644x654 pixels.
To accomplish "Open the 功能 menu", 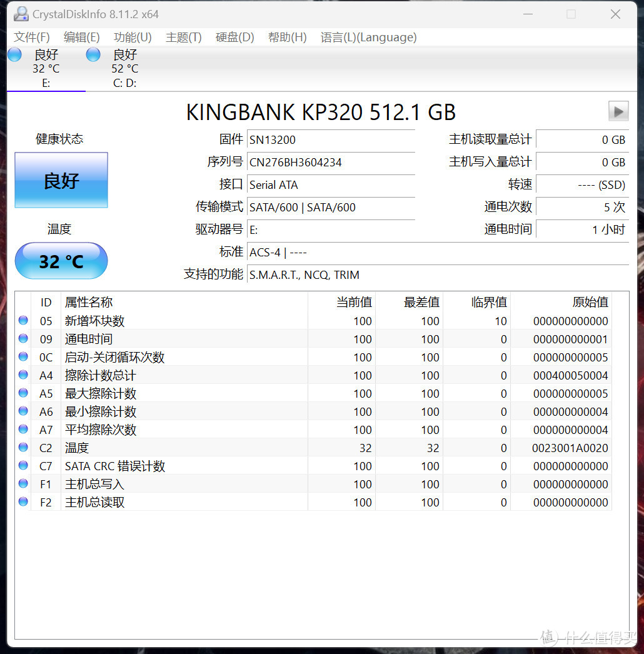I will [131, 38].
